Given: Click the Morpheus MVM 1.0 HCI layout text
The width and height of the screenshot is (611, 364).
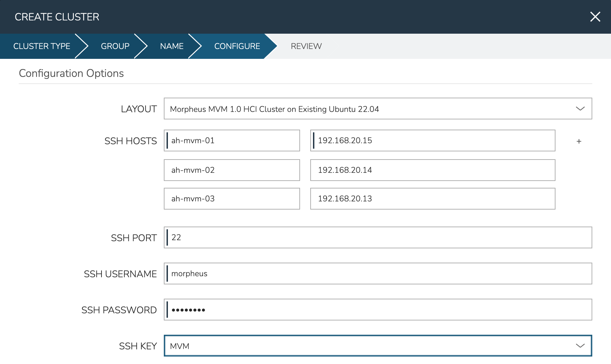Looking at the screenshot, I should (274, 109).
